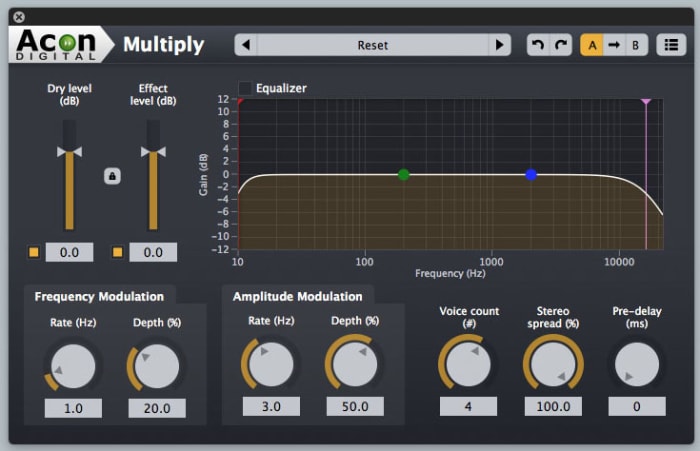Click the pink high-cut frequency marker
Viewport: 700px width, 451px height.
pyautogui.click(x=646, y=103)
